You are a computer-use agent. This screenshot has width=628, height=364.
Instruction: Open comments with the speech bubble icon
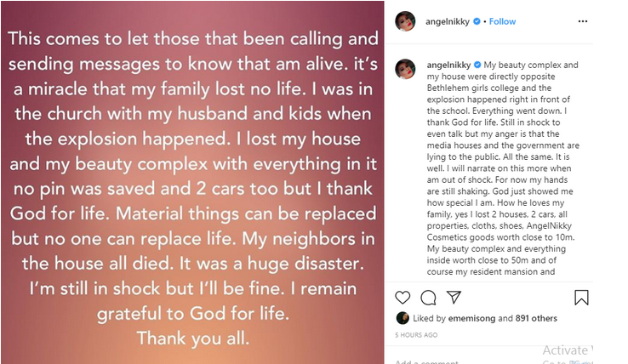(429, 298)
